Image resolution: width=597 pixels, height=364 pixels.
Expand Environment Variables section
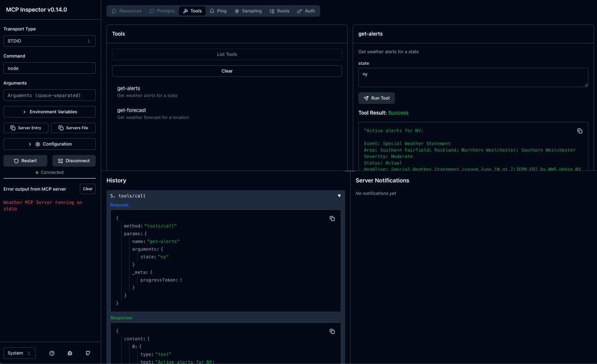click(x=49, y=112)
